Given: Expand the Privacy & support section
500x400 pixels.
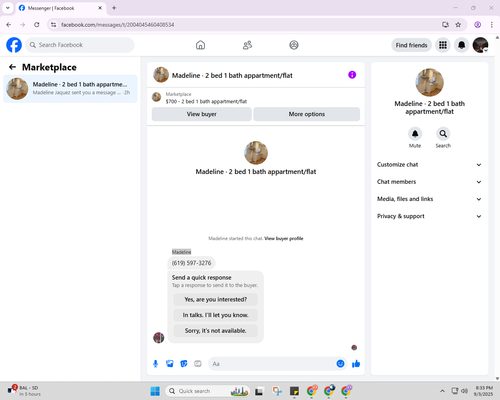Looking at the screenshot, I should click(429, 216).
